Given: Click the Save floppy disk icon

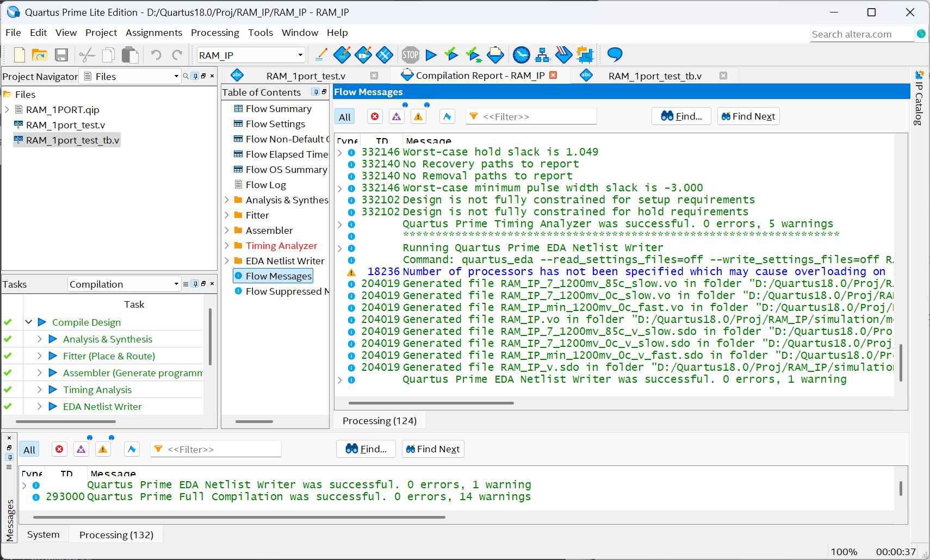Looking at the screenshot, I should (x=61, y=55).
